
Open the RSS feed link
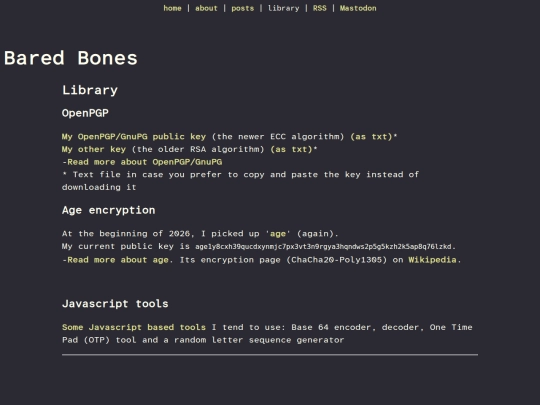(320, 8)
